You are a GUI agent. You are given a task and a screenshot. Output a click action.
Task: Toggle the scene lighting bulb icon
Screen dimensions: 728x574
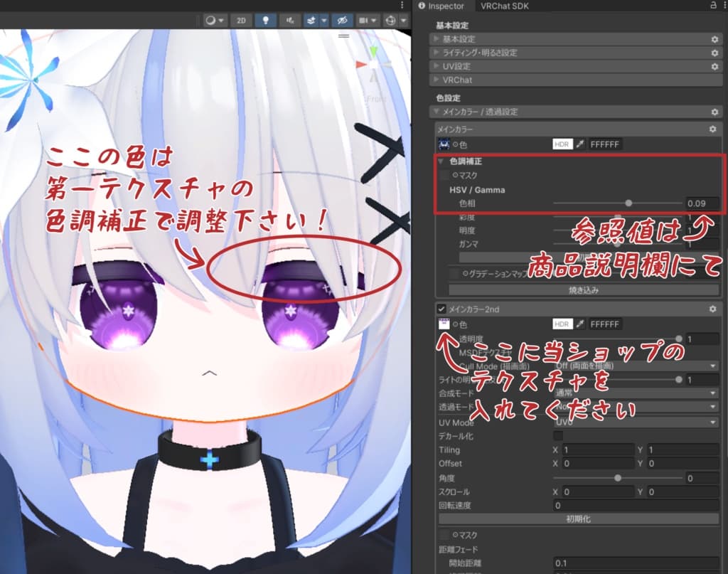[266, 21]
